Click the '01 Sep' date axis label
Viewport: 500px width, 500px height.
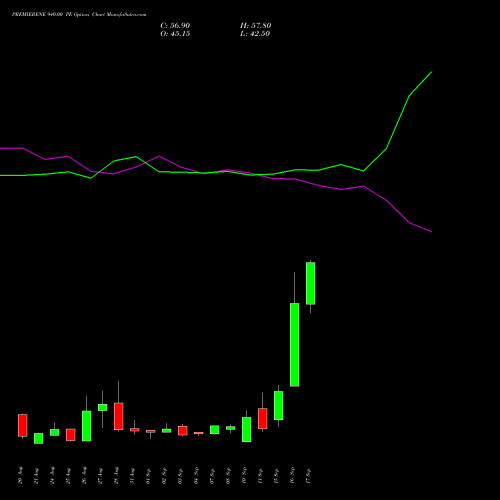point(148,476)
